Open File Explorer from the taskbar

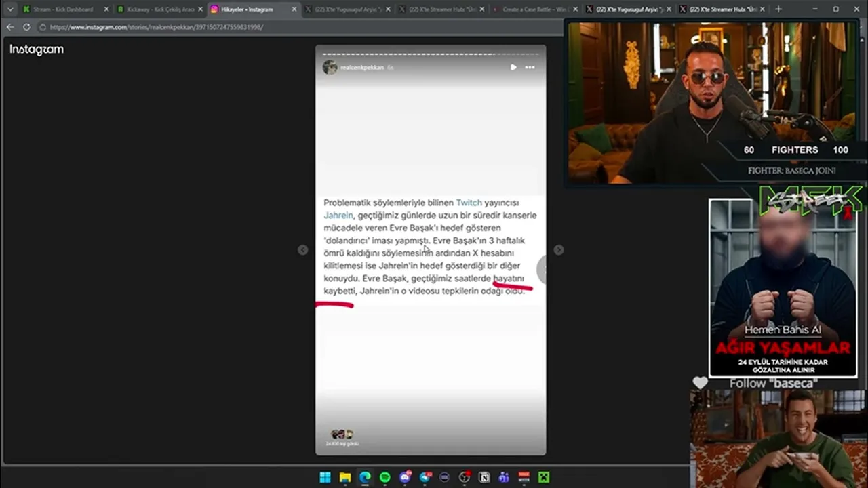(345, 477)
